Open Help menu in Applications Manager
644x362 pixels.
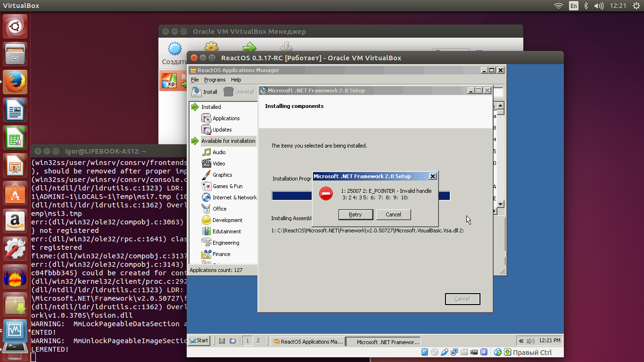[x=236, y=80]
